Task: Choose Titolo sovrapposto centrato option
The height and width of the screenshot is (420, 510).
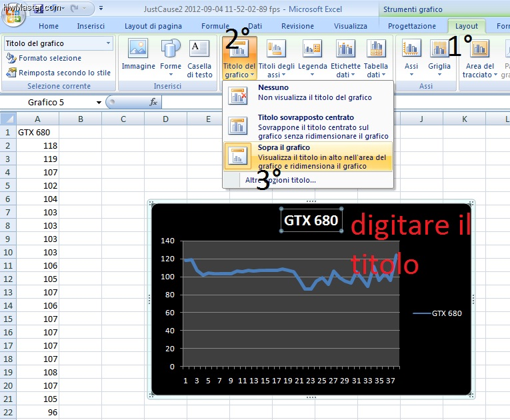Action: point(308,127)
